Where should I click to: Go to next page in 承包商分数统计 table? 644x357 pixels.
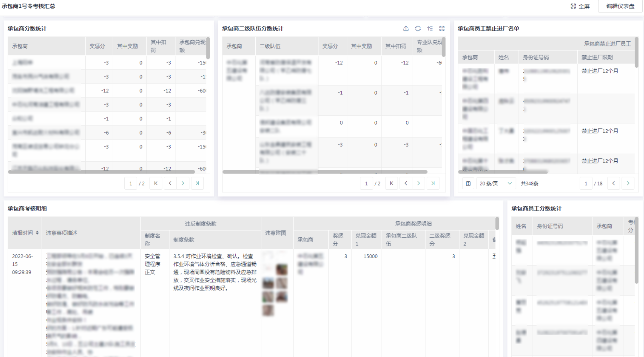[183, 183]
